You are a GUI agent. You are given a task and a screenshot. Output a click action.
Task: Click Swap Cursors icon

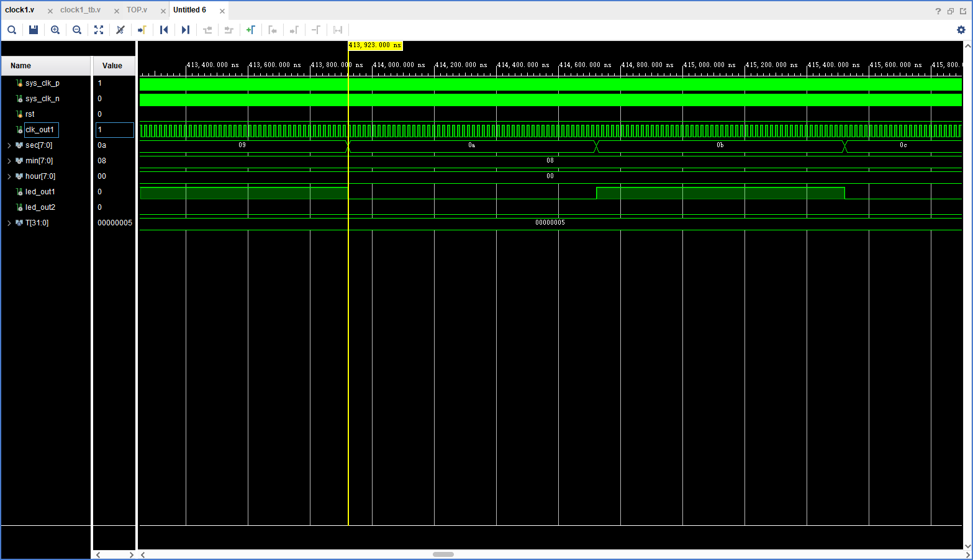pos(316,30)
